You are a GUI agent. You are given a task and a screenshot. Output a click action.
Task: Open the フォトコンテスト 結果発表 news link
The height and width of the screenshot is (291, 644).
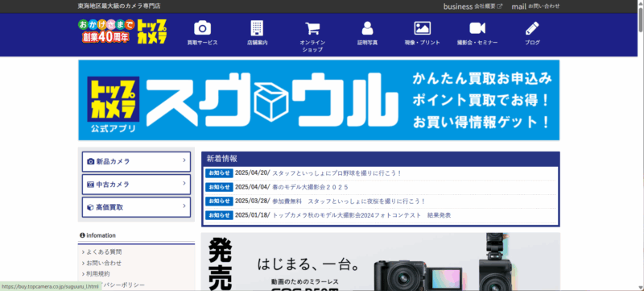[361, 215]
